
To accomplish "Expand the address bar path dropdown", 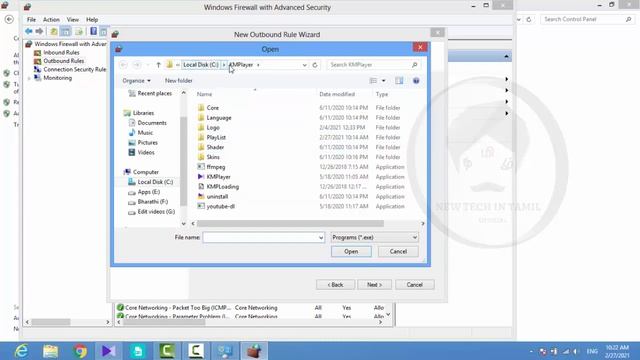I will (304, 65).
